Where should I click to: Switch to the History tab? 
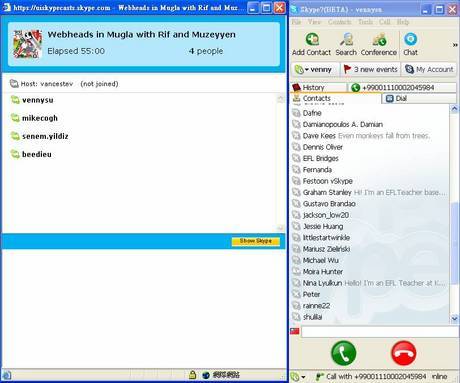tap(318, 87)
